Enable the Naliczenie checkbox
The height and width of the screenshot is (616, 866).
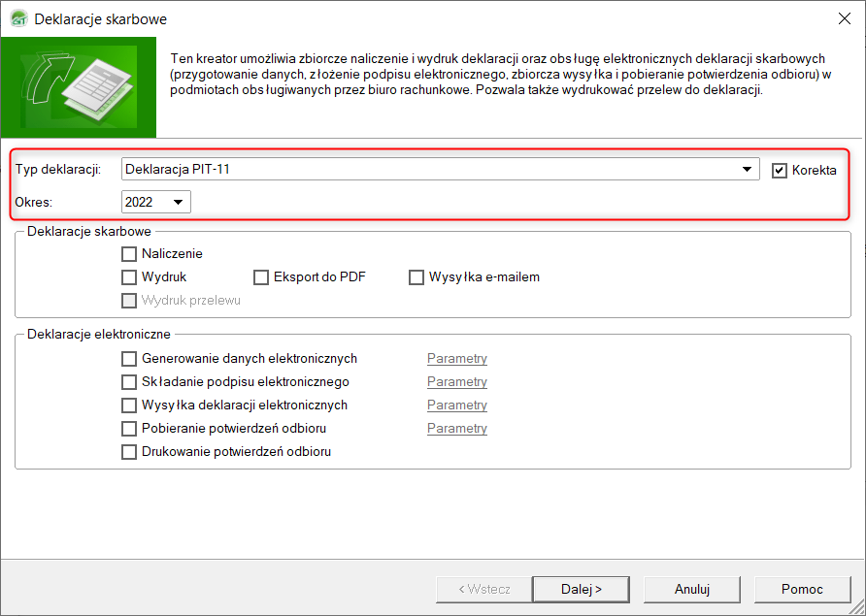click(x=129, y=254)
